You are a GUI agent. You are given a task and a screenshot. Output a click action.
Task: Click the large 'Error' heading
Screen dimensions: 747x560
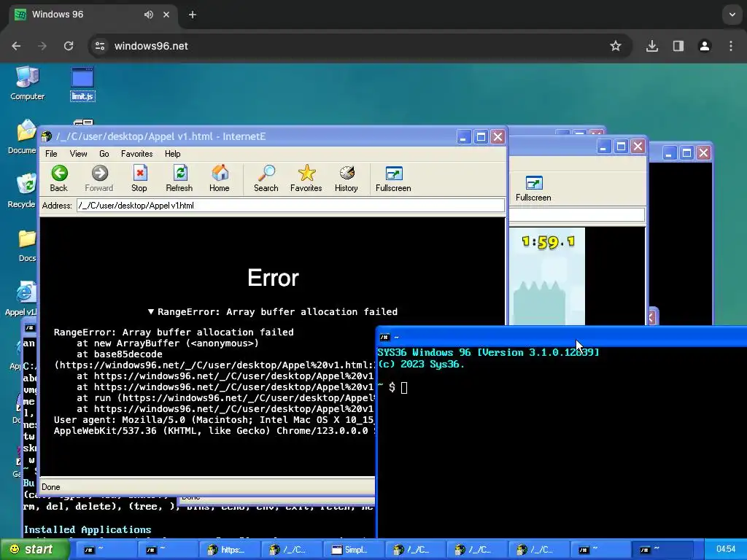273,278
